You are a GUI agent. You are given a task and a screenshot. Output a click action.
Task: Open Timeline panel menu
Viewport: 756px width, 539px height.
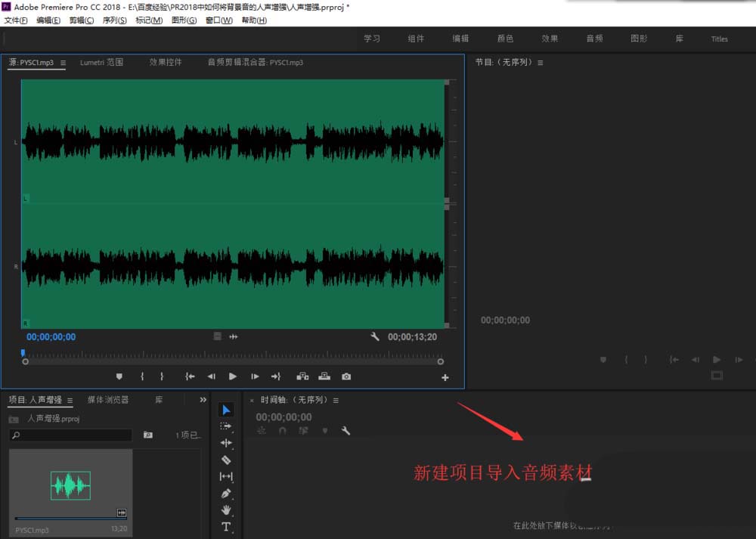coord(336,400)
